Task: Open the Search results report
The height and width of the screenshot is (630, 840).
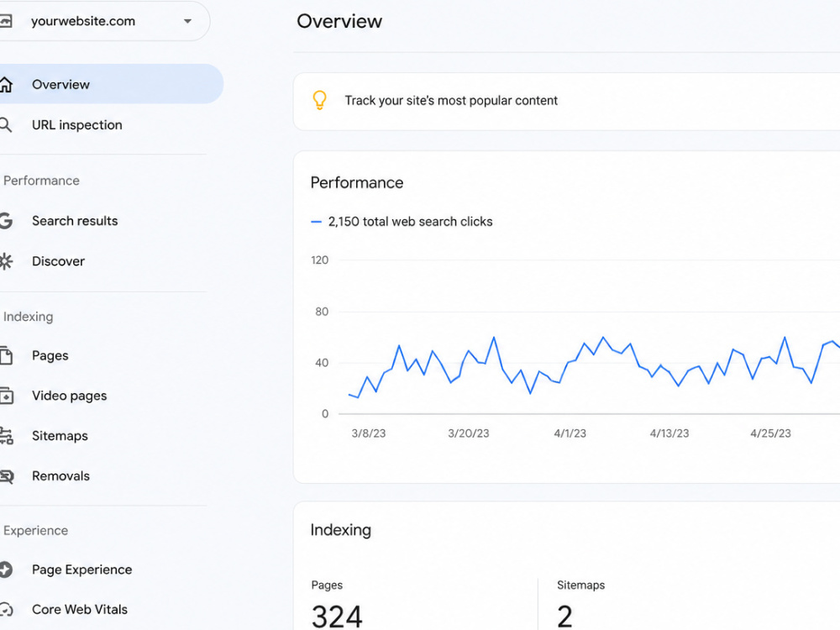Action: (75, 221)
